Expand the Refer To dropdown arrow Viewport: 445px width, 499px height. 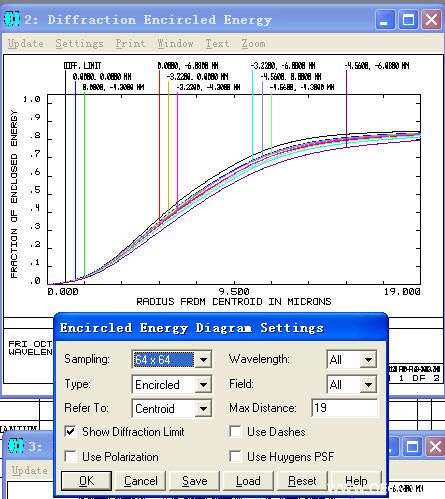click(x=203, y=408)
